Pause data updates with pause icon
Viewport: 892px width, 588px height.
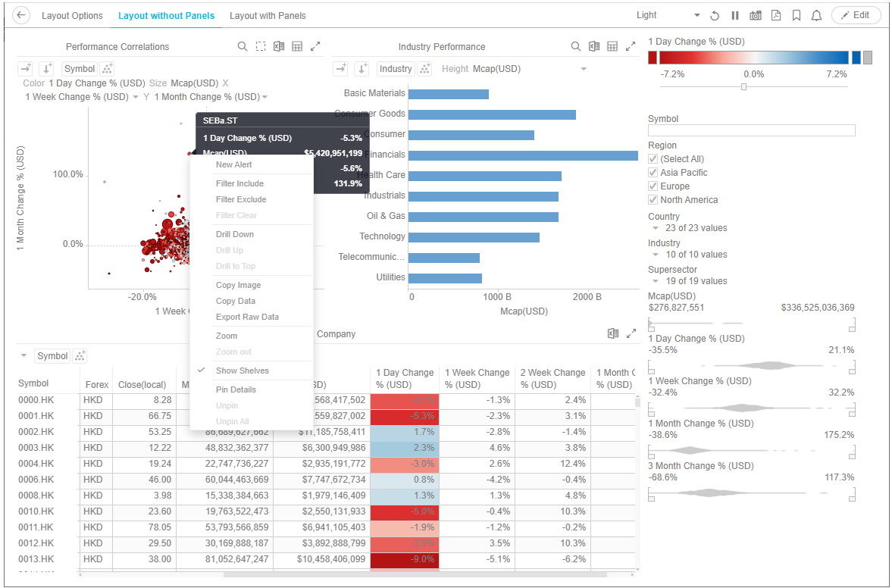tap(734, 15)
